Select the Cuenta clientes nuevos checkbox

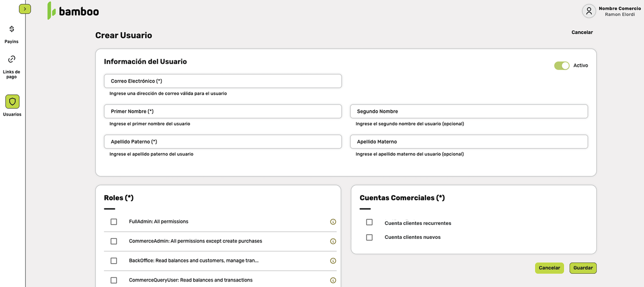[369, 237]
